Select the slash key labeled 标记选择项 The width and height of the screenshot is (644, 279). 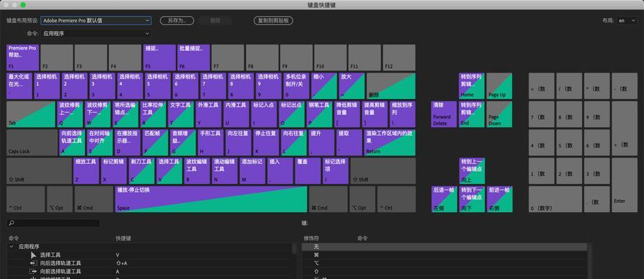coord(335,171)
